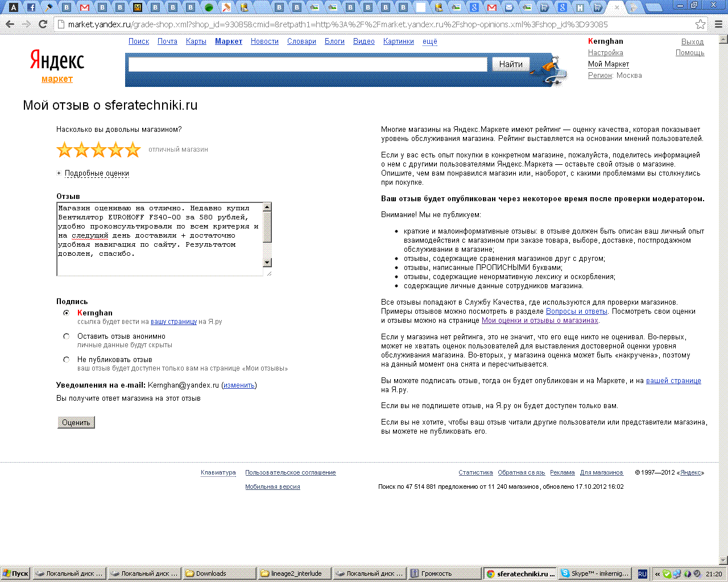728x582 pixels.
Task: Click the page scrollbar down arrow
Action: (x=723, y=560)
